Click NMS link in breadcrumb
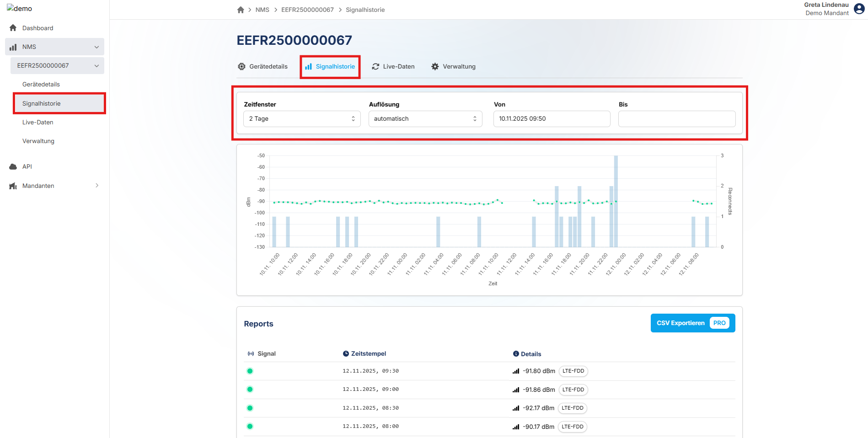This screenshot has width=868, height=438. [x=262, y=10]
